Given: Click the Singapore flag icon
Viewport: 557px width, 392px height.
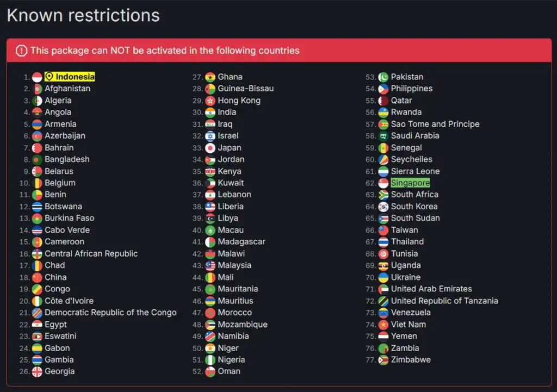Looking at the screenshot, I should (383, 183).
